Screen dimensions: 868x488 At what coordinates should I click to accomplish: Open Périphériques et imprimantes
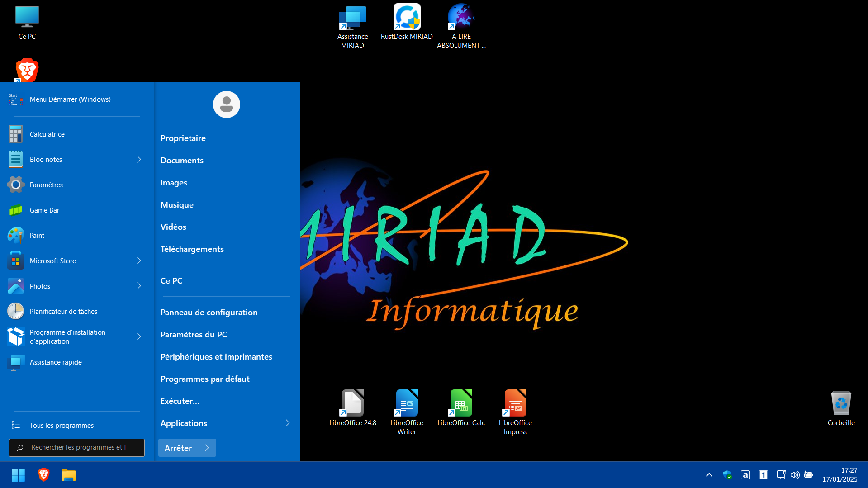(x=216, y=357)
